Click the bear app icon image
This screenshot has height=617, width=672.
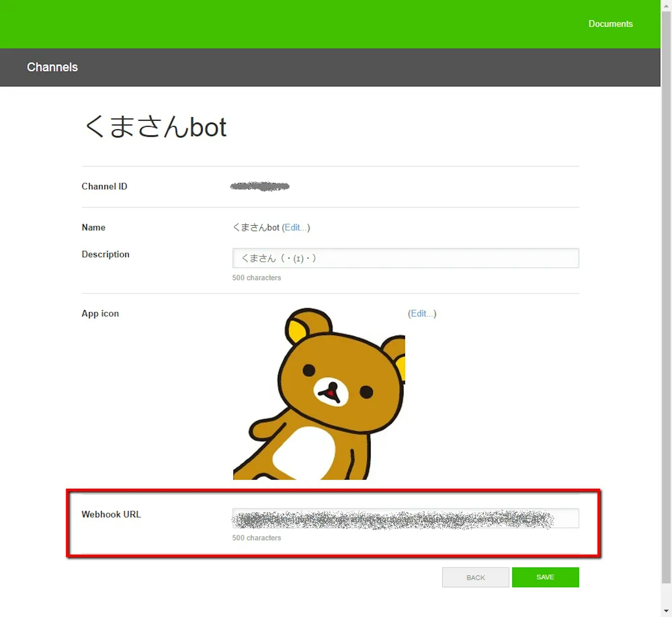319,394
